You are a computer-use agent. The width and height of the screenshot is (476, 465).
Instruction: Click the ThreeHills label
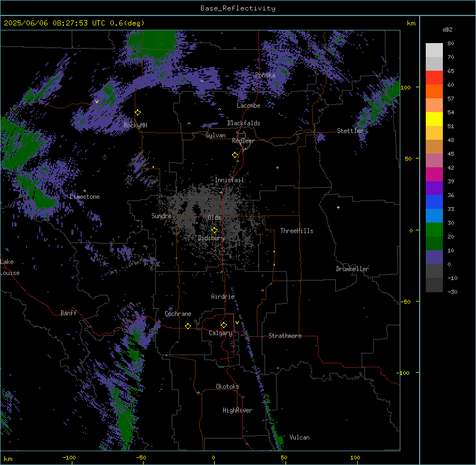pos(297,231)
